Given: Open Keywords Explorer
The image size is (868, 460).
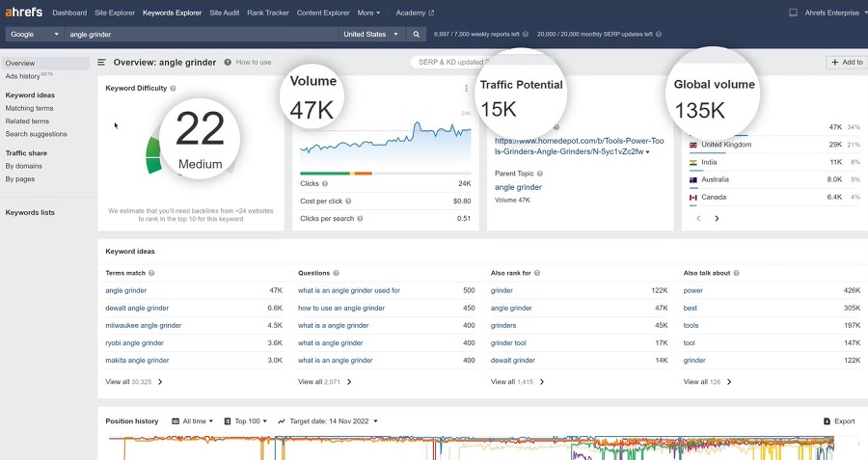Looking at the screenshot, I should pos(173,13).
